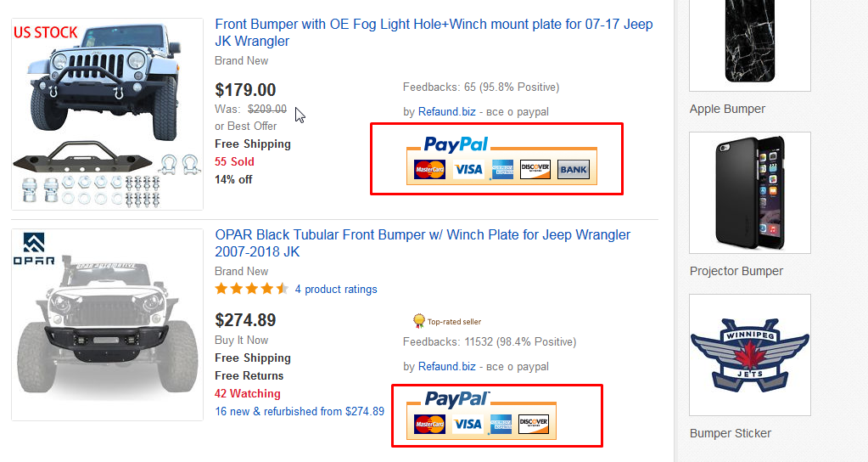Screen dimensions: 868x462
Task: Click Visa icon in first listing
Action: [468, 170]
